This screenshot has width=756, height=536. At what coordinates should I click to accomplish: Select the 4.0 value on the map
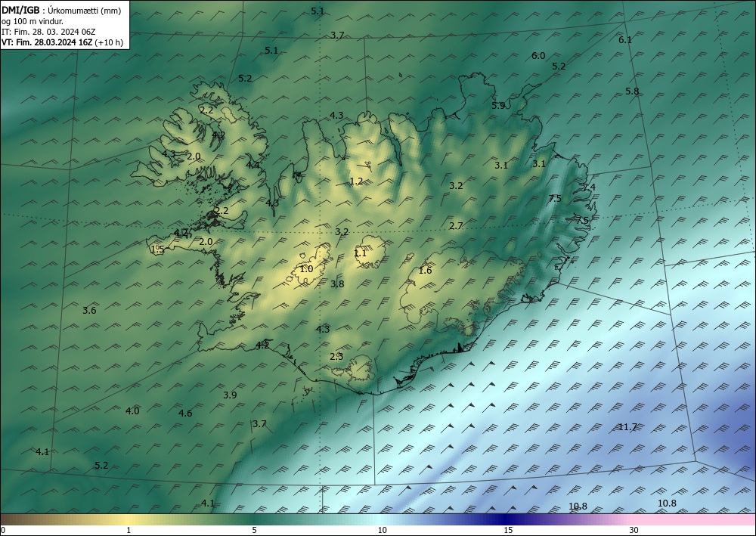pyautogui.click(x=132, y=411)
